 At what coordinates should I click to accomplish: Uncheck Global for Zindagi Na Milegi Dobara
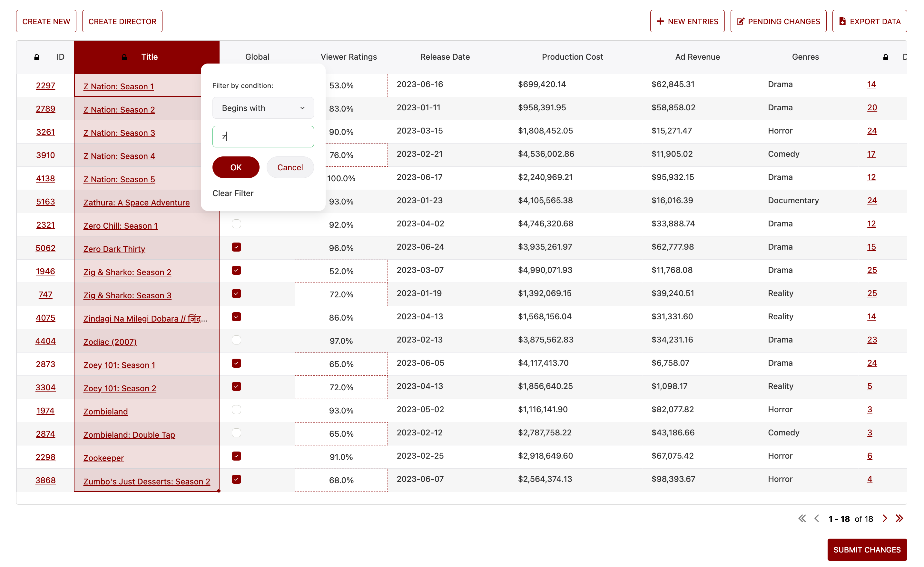tap(236, 317)
